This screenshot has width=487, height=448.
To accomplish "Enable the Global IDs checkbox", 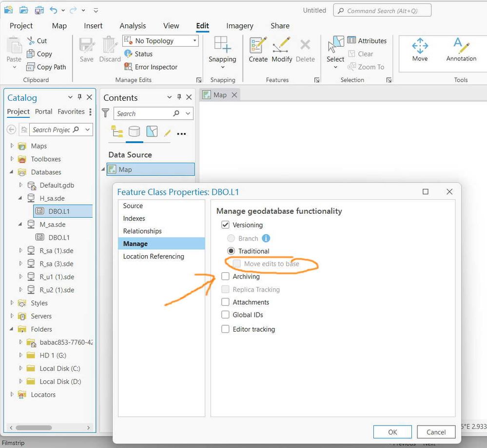I will click(225, 315).
